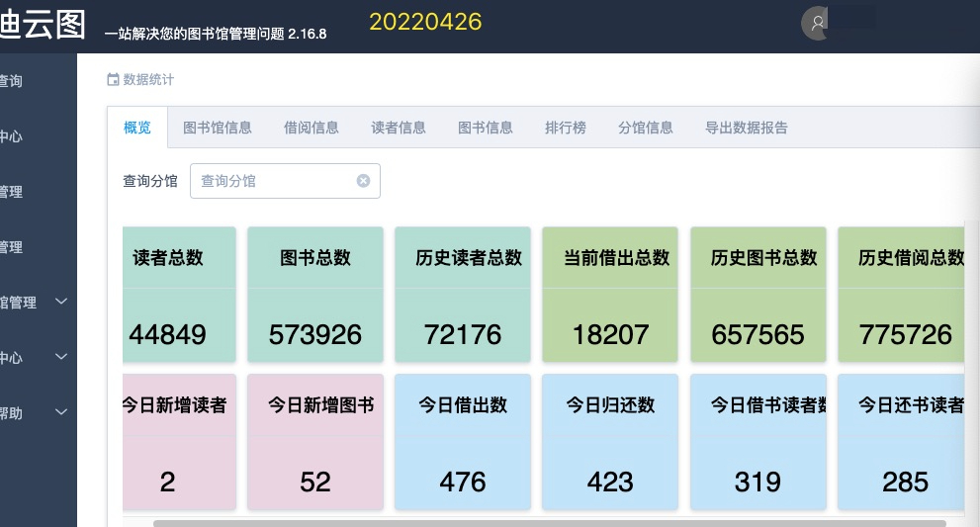Select the 排行榜 tab
Image resolution: width=980 pixels, height=527 pixels.
pyautogui.click(x=566, y=128)
